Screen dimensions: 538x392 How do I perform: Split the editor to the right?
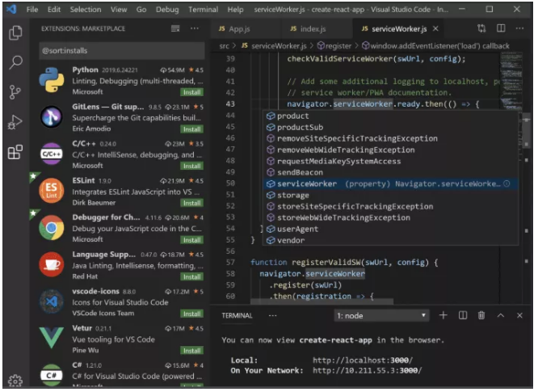point(501,28)
